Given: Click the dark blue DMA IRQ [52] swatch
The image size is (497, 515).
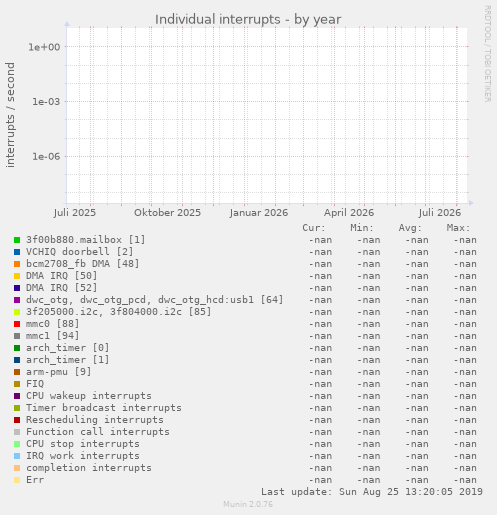Looking at the screenshot, I should 17,288.
